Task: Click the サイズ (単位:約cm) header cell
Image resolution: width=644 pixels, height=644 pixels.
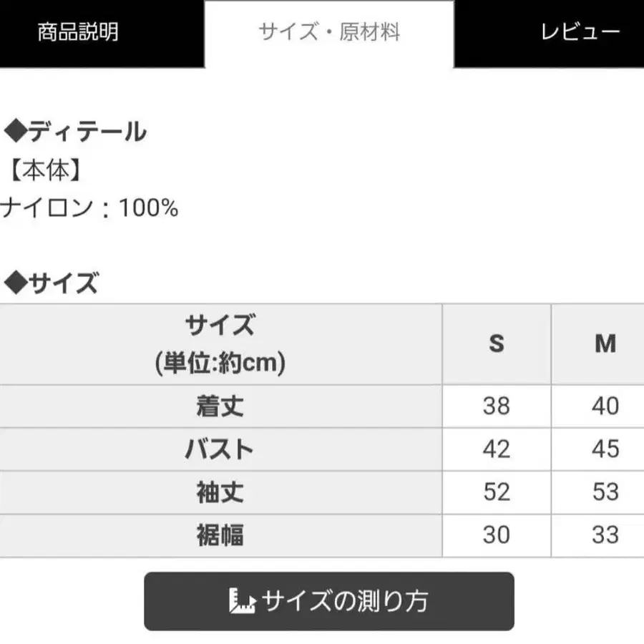Action: [x=220, y=344]
